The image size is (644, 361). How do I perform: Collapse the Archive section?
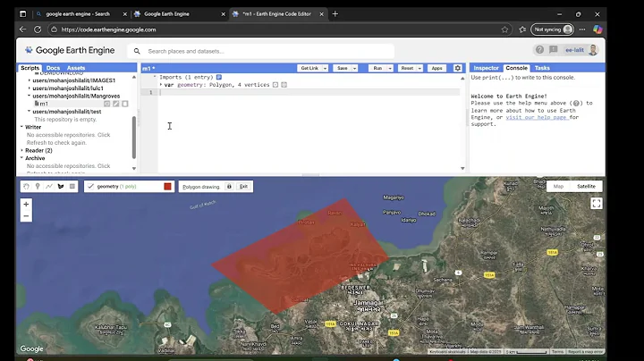[21, 158]
